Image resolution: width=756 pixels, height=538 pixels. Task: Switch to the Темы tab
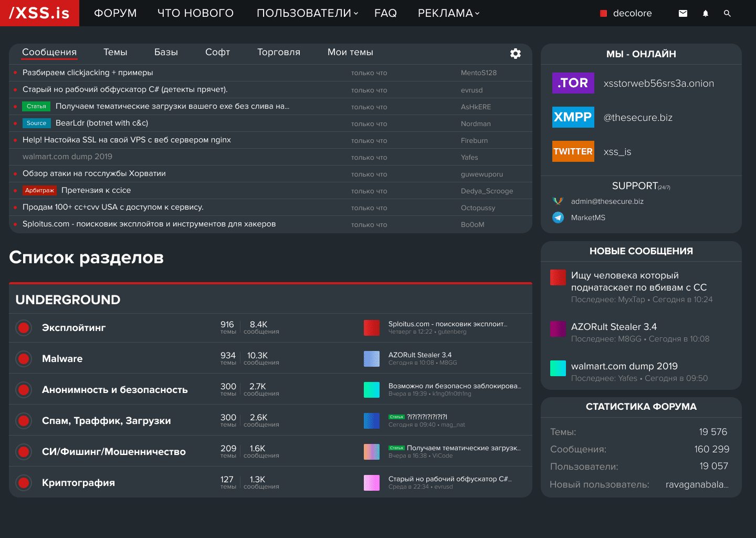coord(115,52)
